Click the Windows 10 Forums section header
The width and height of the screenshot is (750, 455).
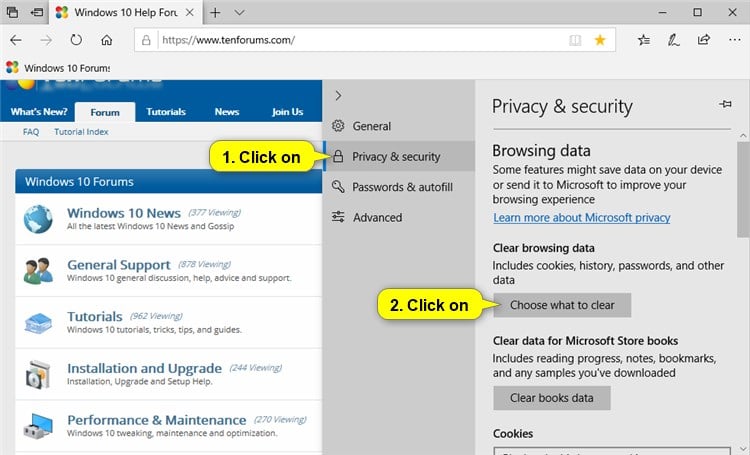pos(168,182)
